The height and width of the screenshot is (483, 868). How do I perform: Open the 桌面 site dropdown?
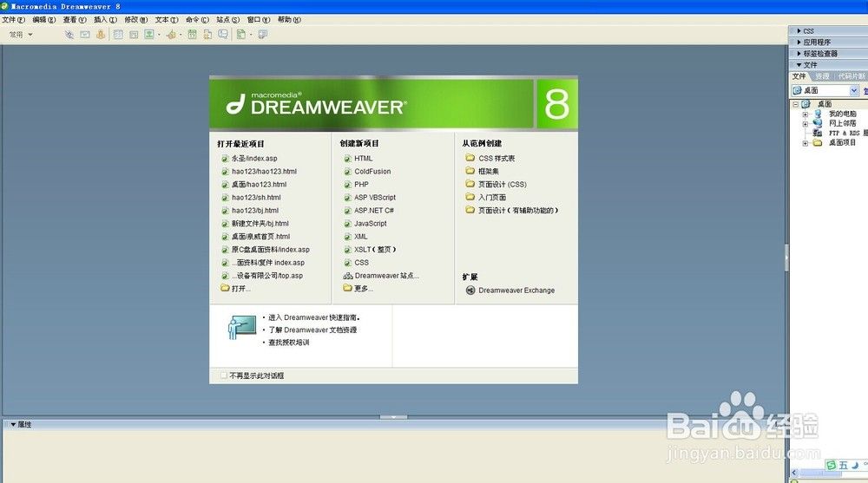(854, 90)
